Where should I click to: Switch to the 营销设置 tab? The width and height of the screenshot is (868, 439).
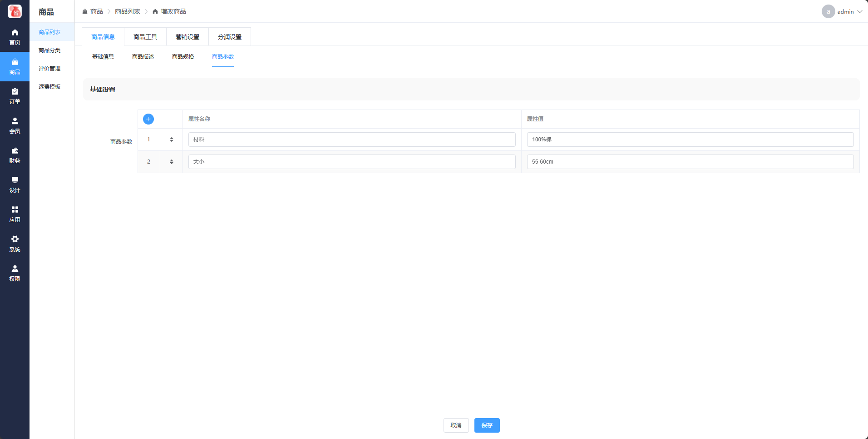click(187, 37)
